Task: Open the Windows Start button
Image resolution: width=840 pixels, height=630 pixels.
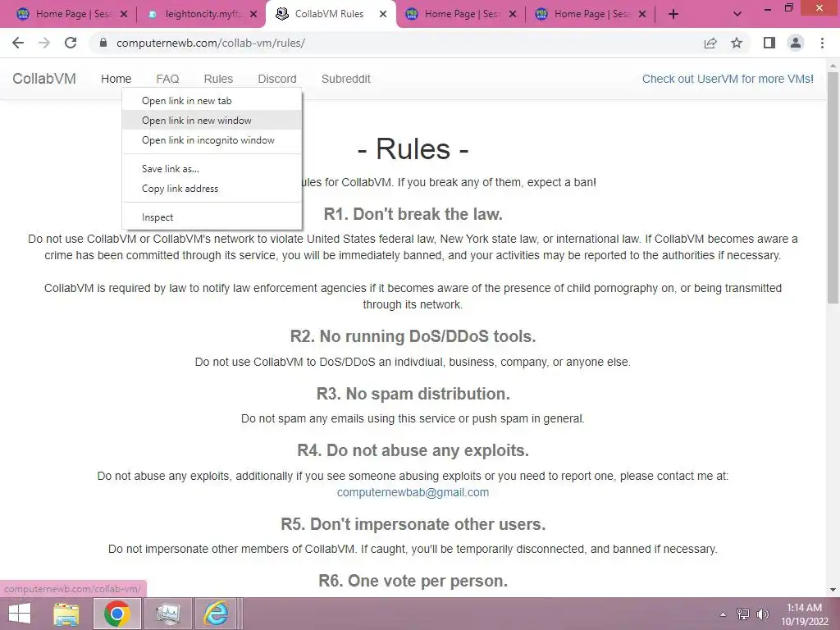Action: (x=20, y=614)
